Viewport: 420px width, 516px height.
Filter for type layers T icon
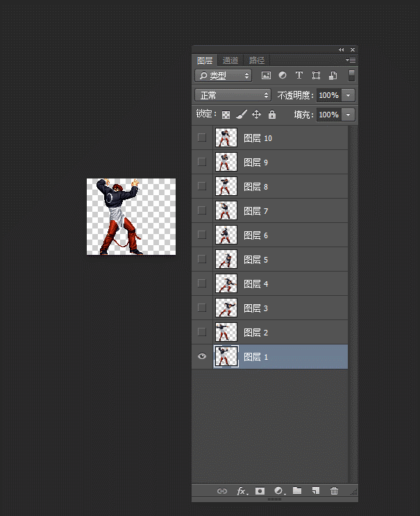click(299, 76)
